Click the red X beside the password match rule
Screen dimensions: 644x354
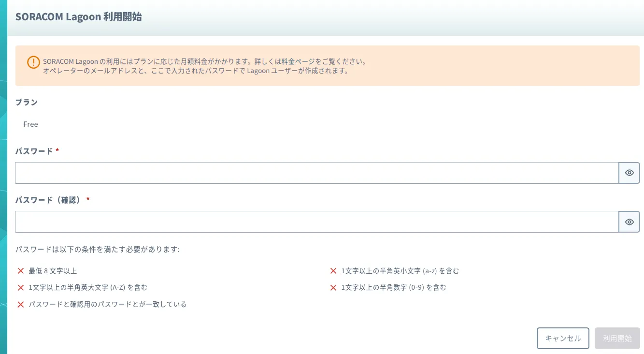[x=21, y=305]
